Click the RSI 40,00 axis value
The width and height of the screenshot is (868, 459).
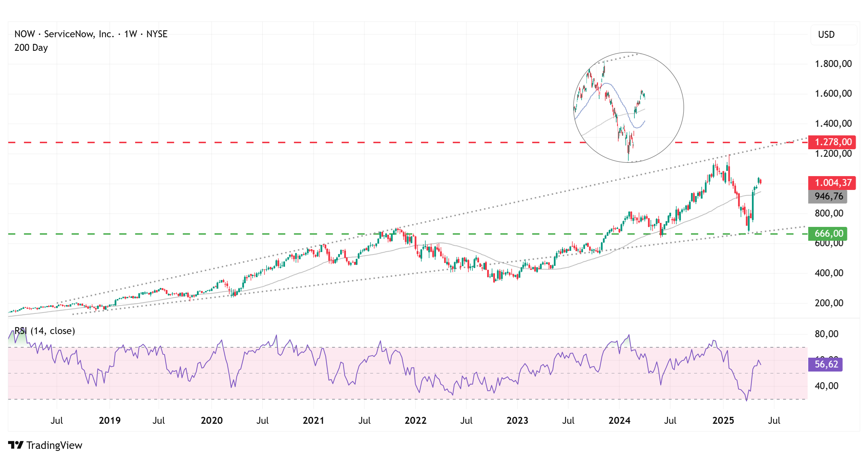(x=826, y=386)
